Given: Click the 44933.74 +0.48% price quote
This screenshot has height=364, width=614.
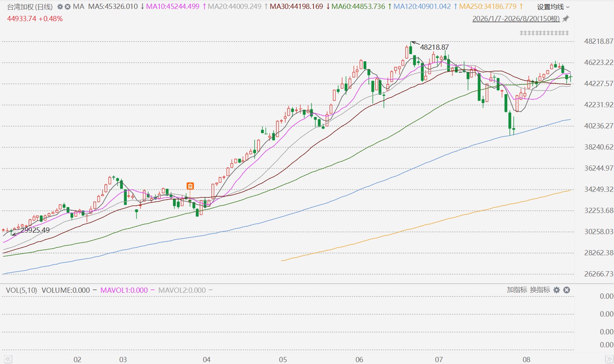Looking at the screenshot, I should 35,19.
